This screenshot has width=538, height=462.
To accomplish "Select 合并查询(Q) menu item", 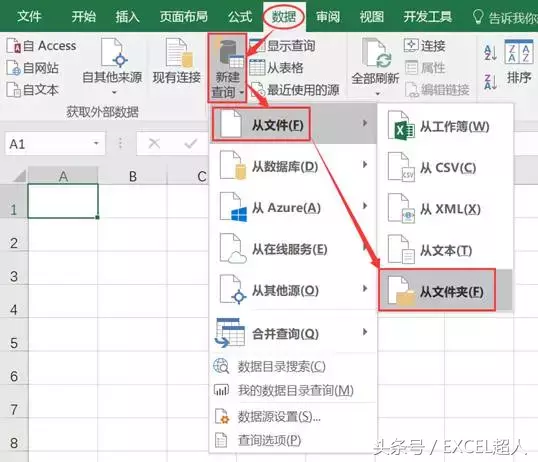I will tap(293, 333).
